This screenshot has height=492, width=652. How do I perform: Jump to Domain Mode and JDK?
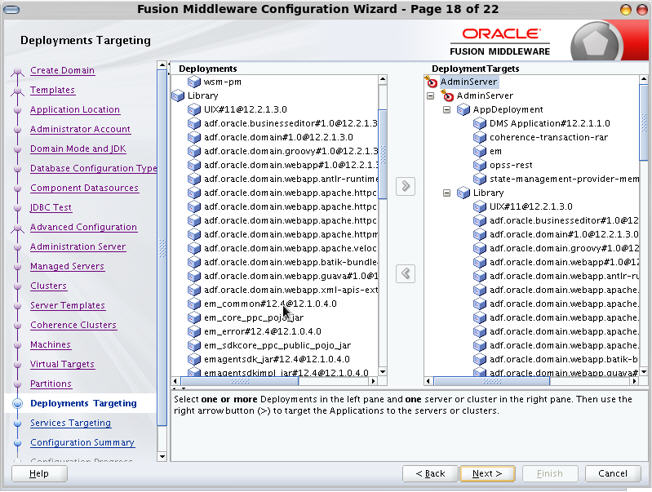click(78, 148)
